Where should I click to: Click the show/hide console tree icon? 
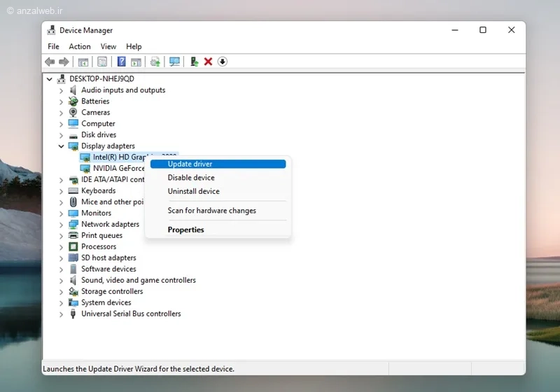point(83,62)
